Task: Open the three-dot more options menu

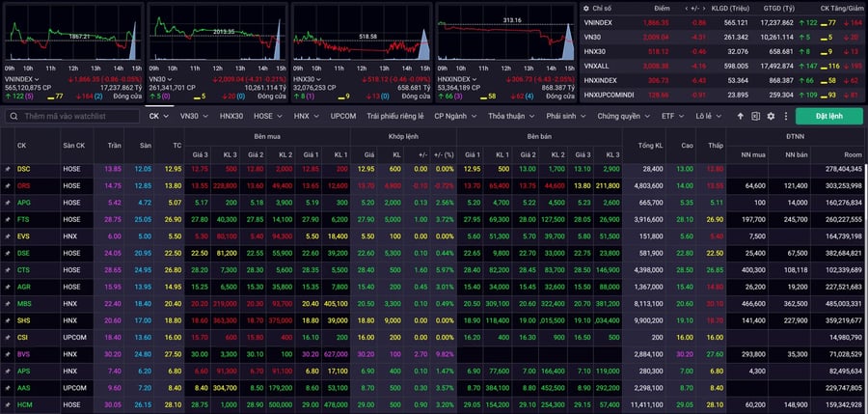Action: [x=785, y=117]
